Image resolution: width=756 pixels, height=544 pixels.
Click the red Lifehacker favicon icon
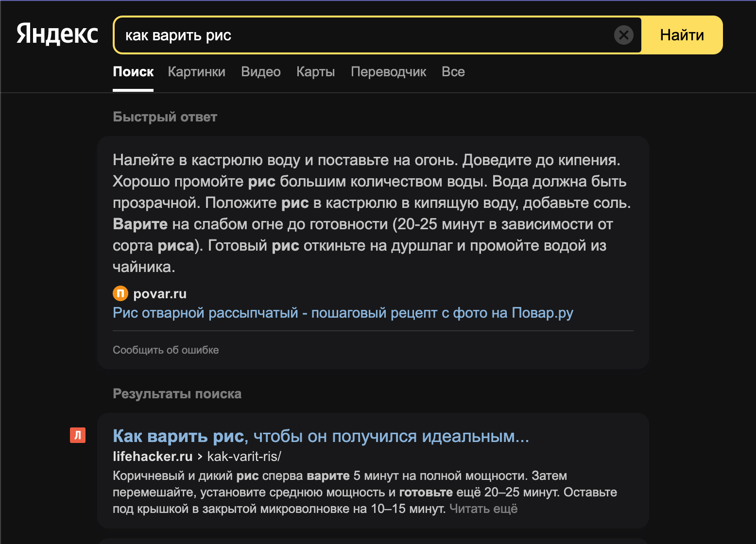coord(78,435)
